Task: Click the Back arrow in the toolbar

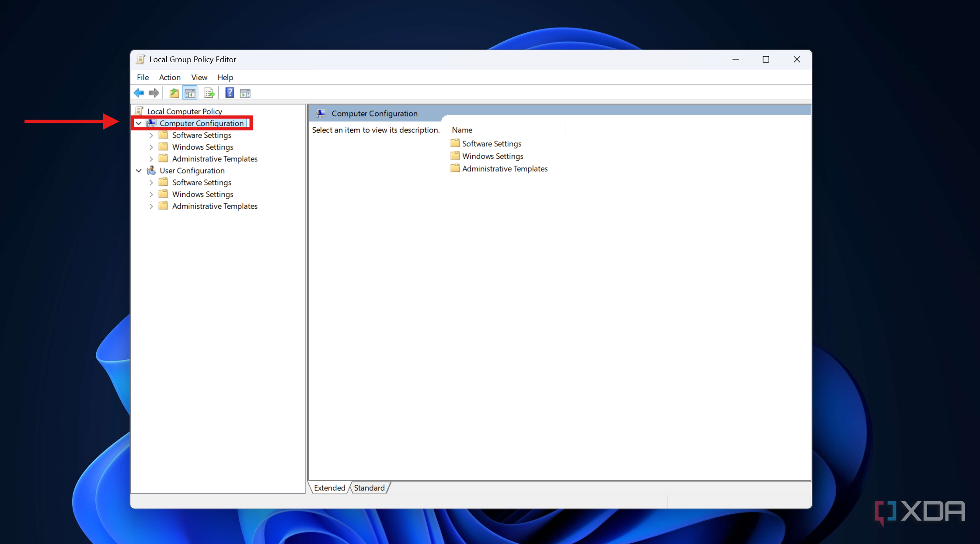Action: [139, 93]
